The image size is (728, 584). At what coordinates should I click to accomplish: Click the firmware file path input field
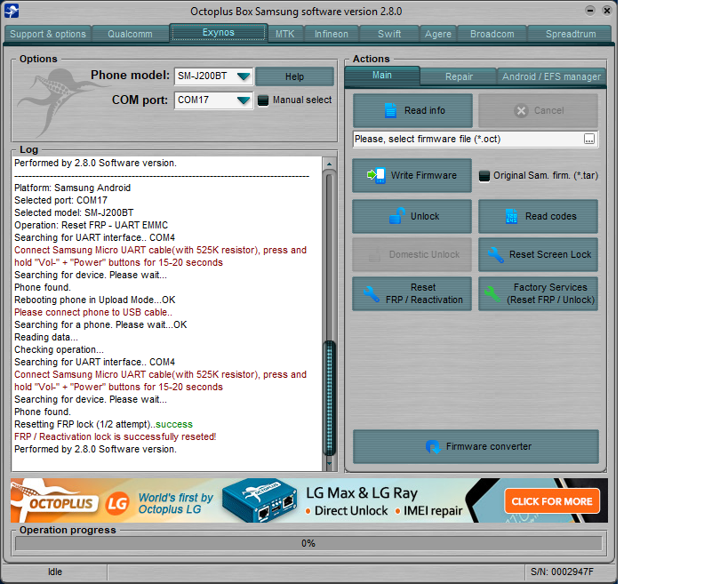click(x=468, y=139)
